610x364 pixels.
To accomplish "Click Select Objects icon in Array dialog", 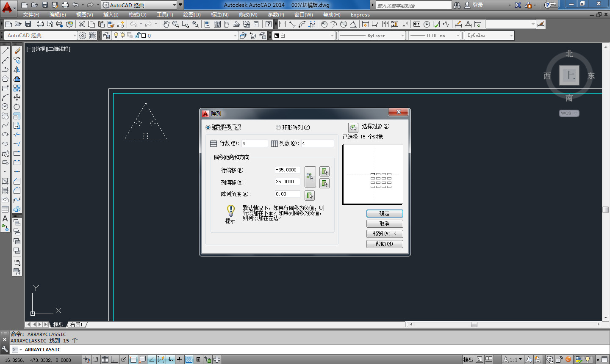I will (353, 127).
